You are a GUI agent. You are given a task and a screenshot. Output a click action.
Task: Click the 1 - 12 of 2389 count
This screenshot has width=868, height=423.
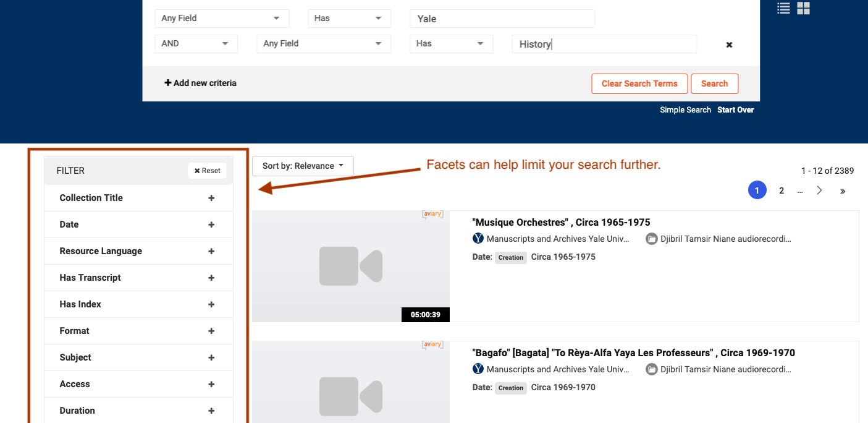(x=827, y=171)
